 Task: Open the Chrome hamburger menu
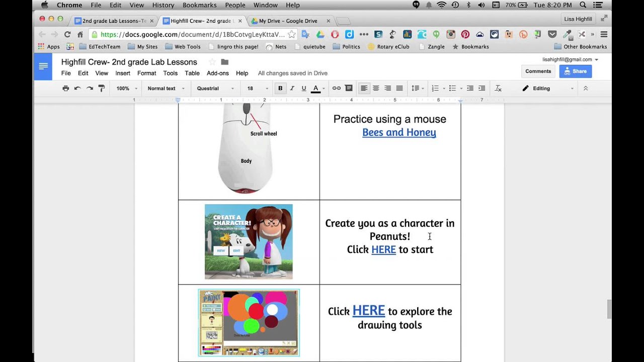coord(604,34)
